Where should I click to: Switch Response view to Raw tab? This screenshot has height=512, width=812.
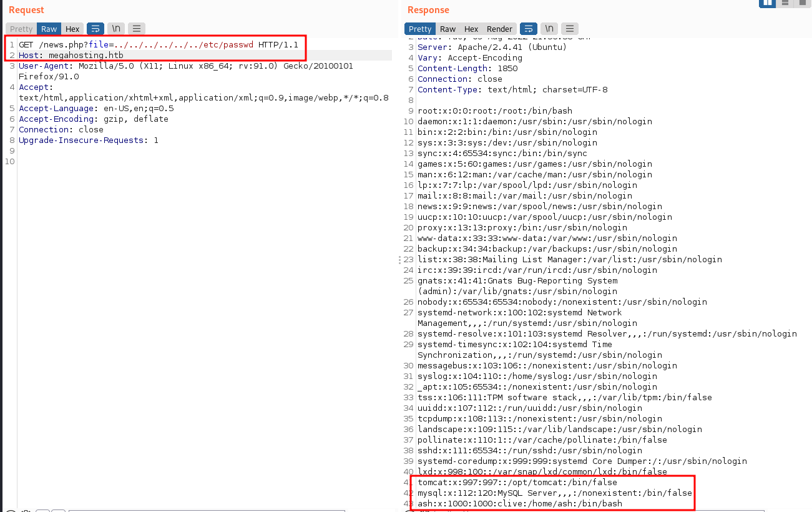[x=448, y=29]
